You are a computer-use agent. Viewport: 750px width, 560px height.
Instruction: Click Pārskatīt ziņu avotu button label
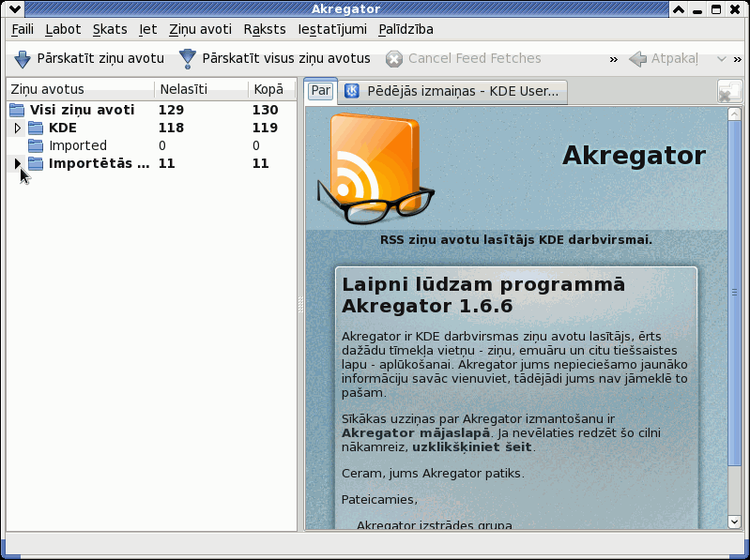coord(100,58)
